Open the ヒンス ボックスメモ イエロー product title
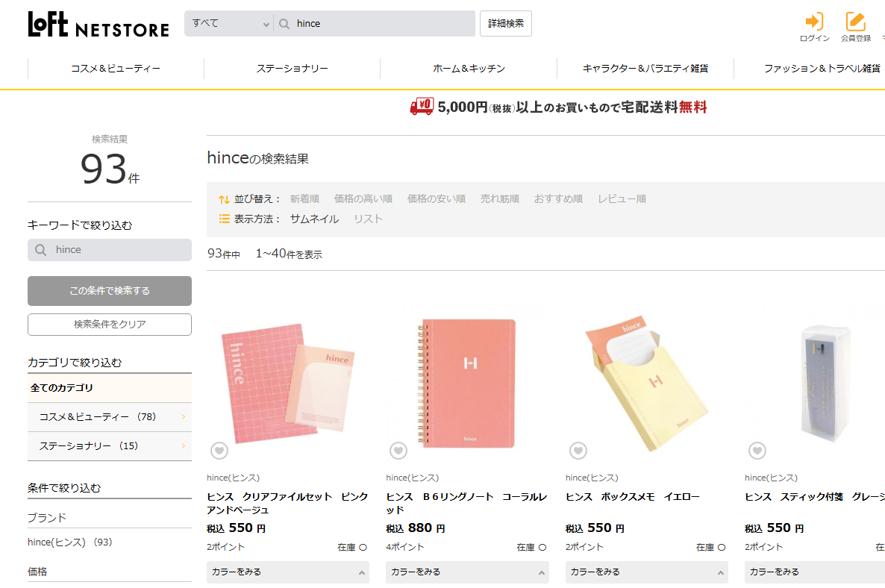 633,497
